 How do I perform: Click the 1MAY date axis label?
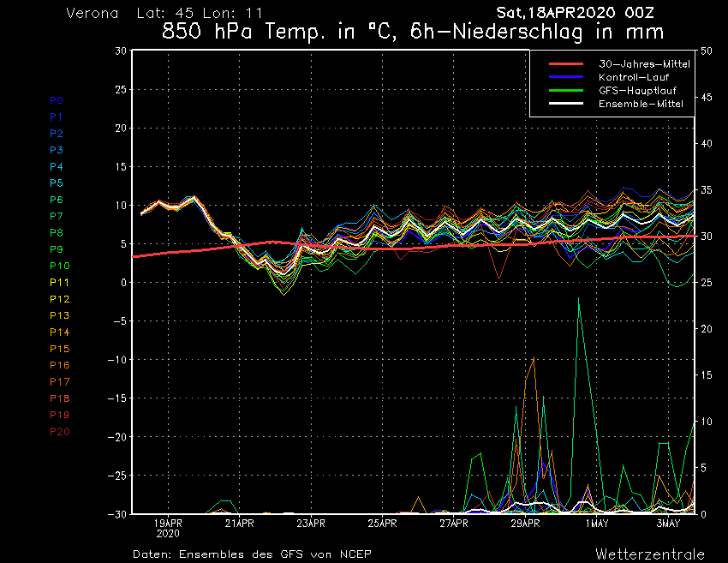pos(597,523)
